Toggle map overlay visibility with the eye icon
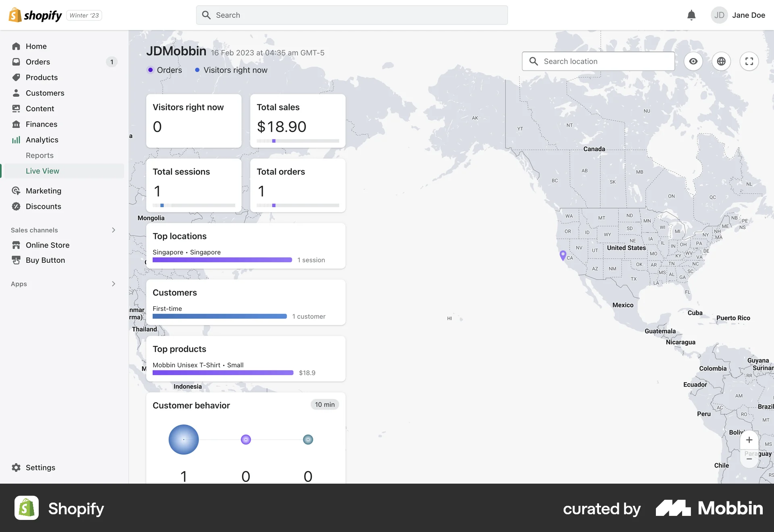The height and width of the screenshot is (532, 774). 693,61
